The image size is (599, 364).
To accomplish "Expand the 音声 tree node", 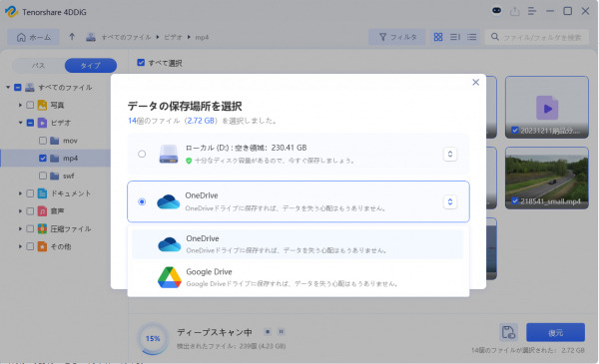I will tap(20, 211).
